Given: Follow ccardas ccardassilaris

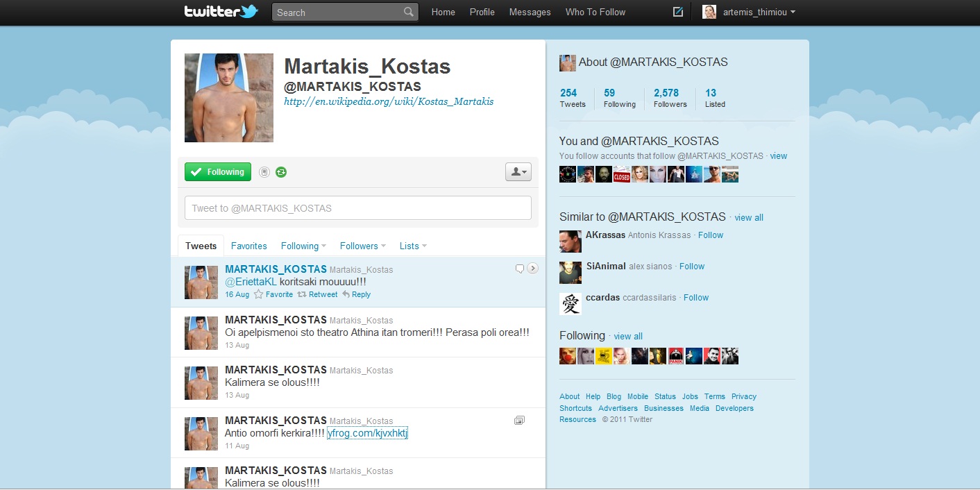Looking at the screenshot, I should (x=696, y=298).
